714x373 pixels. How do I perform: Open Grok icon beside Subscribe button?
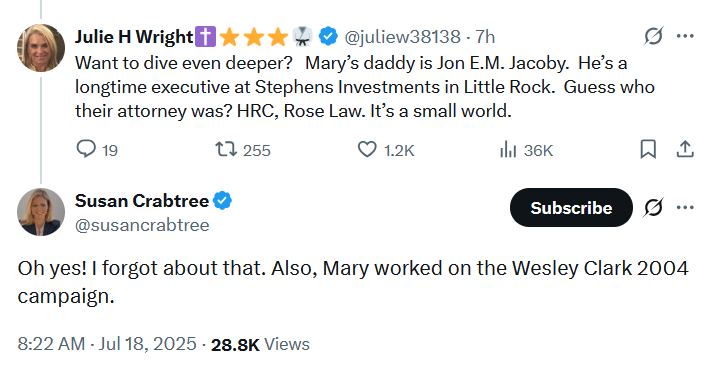pyautogui.click(x=653, y=208)
